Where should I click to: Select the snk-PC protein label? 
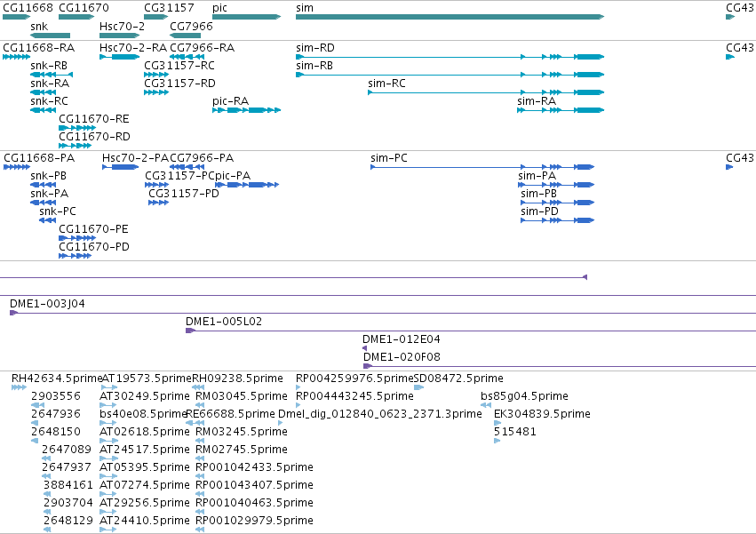pyautogui.click(x=58, y=211)
